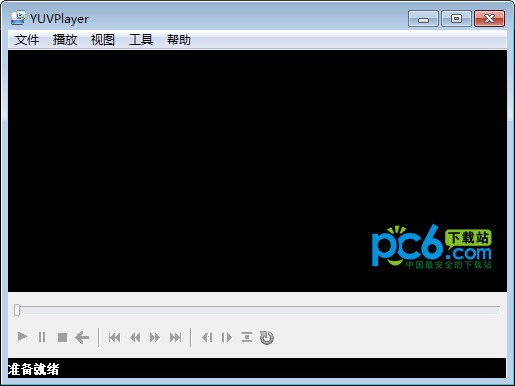Step forward one frame
Screen dimensions: 515x386
click(x=227, y=338)
